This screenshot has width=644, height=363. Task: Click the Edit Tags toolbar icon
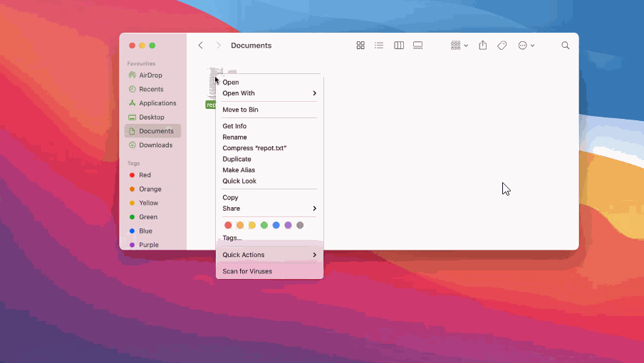(502, 46)
